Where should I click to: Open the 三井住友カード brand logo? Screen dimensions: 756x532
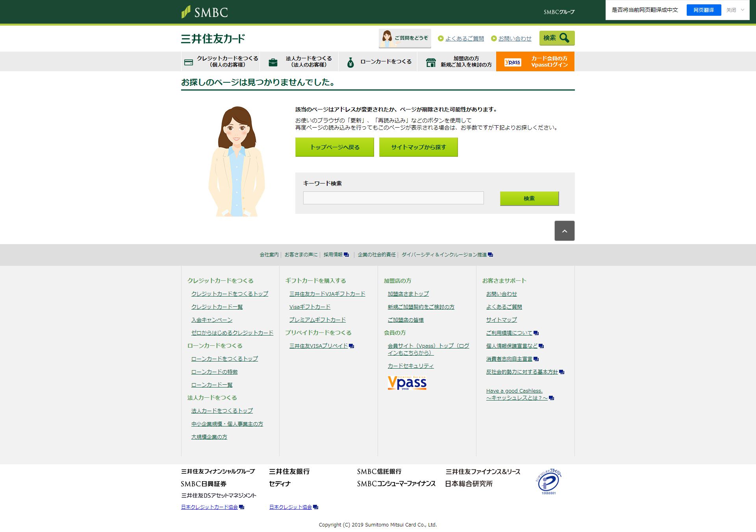tap(213, 39)
